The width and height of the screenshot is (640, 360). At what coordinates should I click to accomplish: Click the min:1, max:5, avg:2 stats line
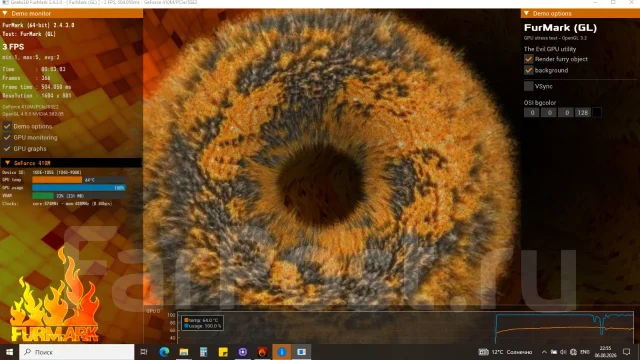point(31,58)
